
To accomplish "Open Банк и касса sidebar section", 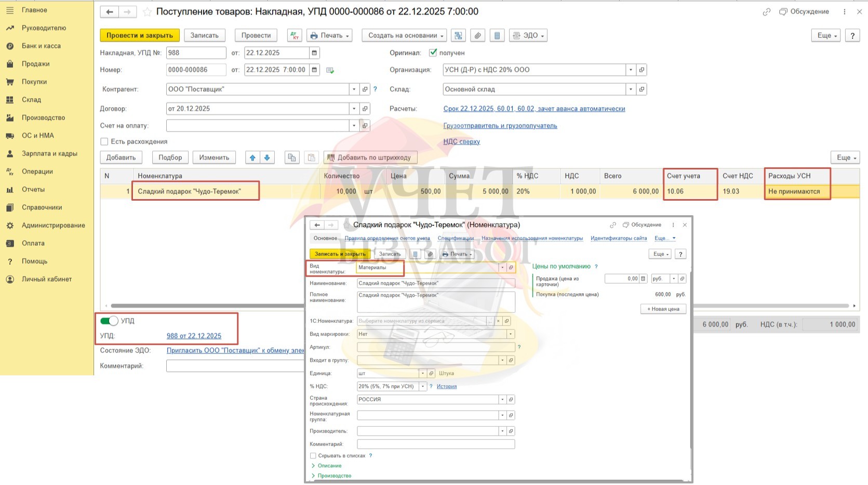I will (x=41, y=46).
